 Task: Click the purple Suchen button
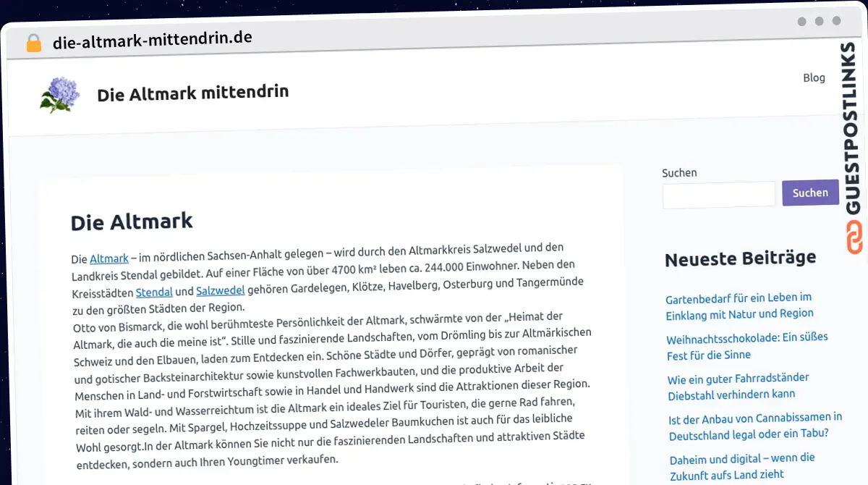pos(810,193)
